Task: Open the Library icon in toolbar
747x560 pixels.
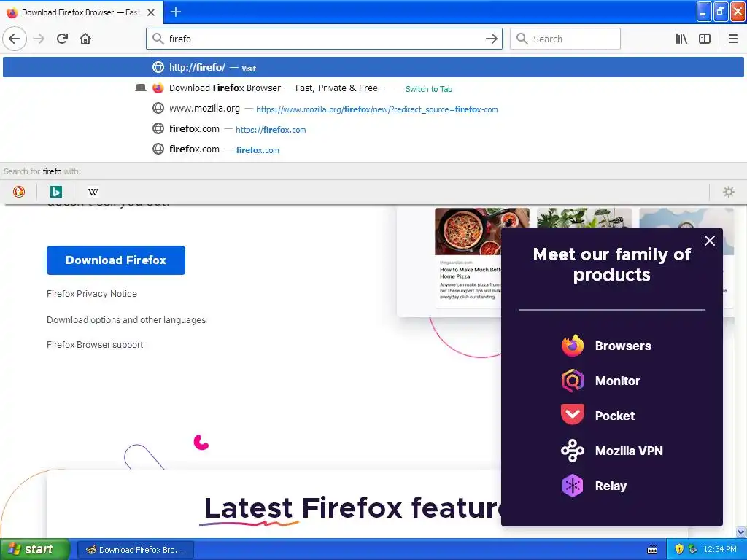Action: (681, 39)
